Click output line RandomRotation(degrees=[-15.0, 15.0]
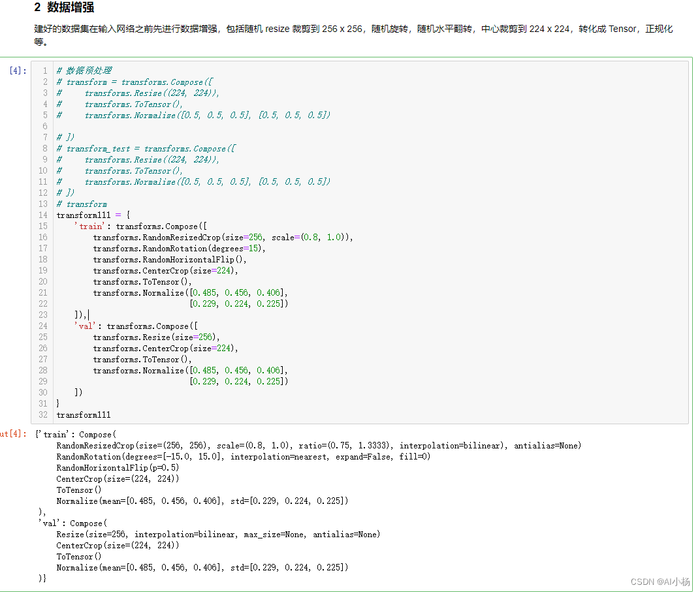The width and height of the screenshot is (700, 592). coord(244,457)
